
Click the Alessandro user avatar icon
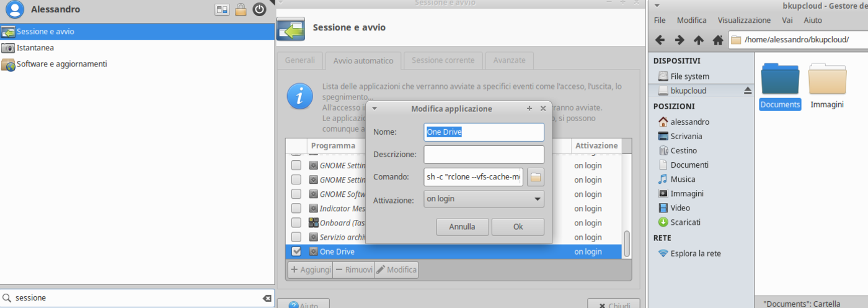pyautogui.click(x=14, y=9)
